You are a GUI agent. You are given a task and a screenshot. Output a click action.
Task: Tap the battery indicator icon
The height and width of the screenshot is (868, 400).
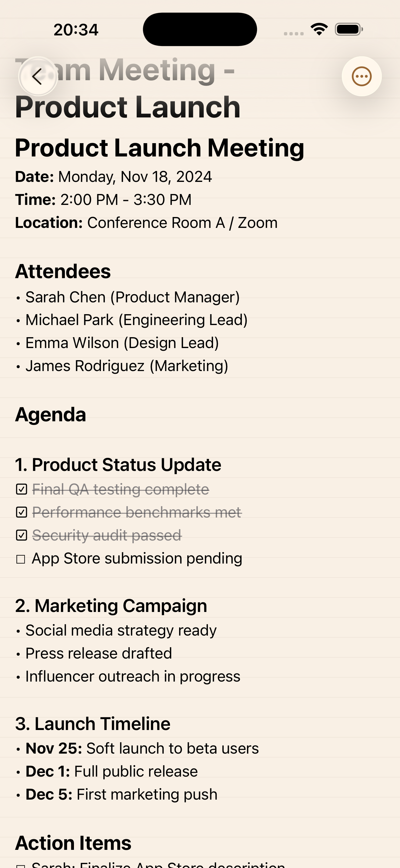tap(349, 29)
